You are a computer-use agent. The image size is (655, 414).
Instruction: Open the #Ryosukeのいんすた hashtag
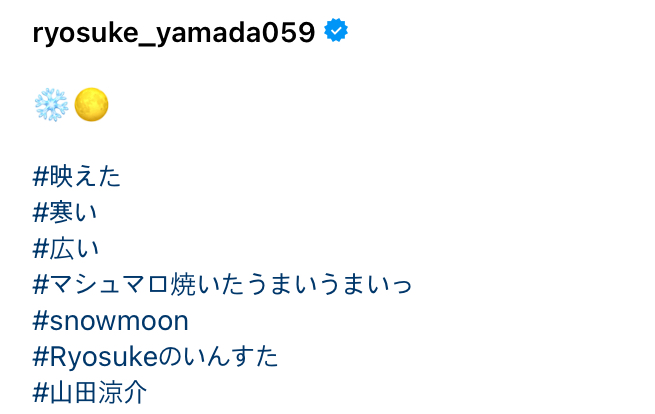(155, 357)
